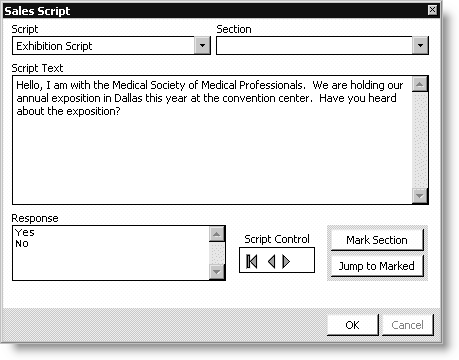Close the Sales Script dialog
Image resolution: width=459 pixels, height=360 pixels.
432,10
